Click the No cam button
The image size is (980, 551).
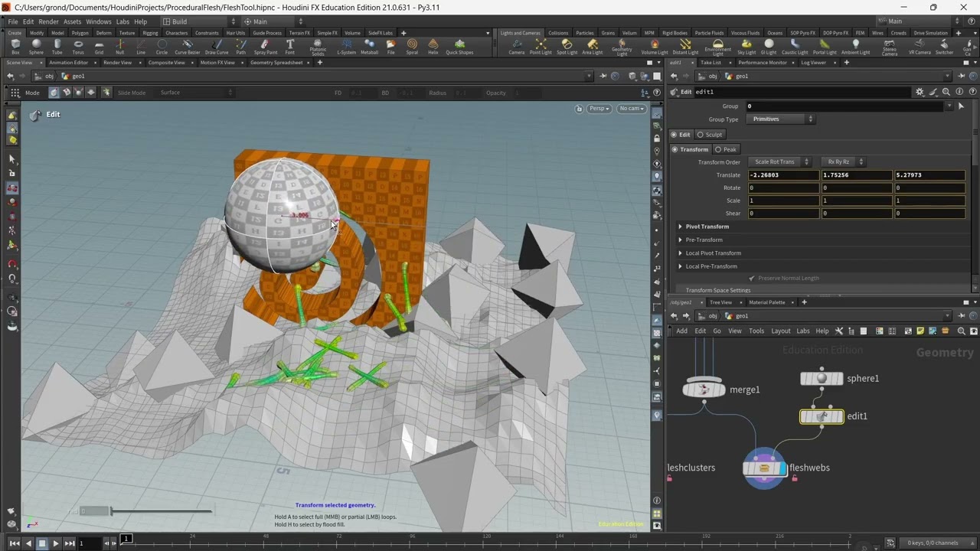[631, 109]
